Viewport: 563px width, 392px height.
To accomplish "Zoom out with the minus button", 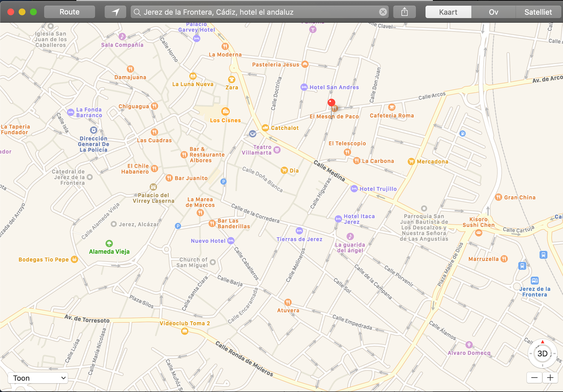I will [x=534, y=378].
